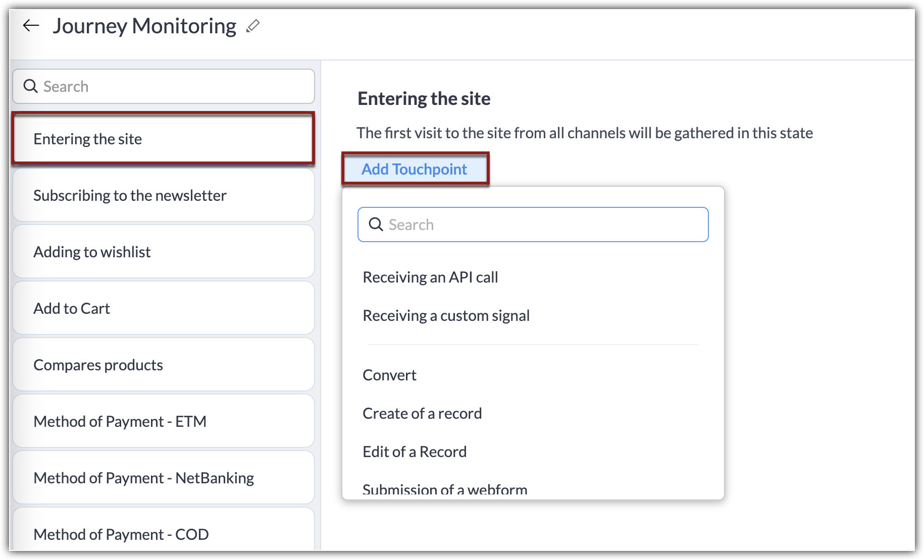Viewport: 924px width, 560px height.
Task: Click the magnifier icon in sidebar search
Action: coord(31,86)
